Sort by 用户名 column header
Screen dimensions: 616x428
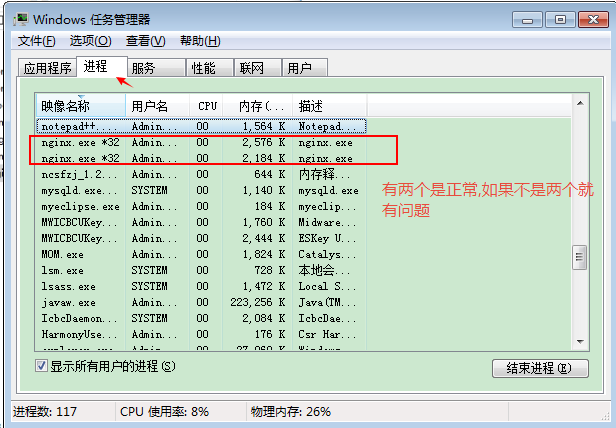pyautogui.click(x=158, y=106)
